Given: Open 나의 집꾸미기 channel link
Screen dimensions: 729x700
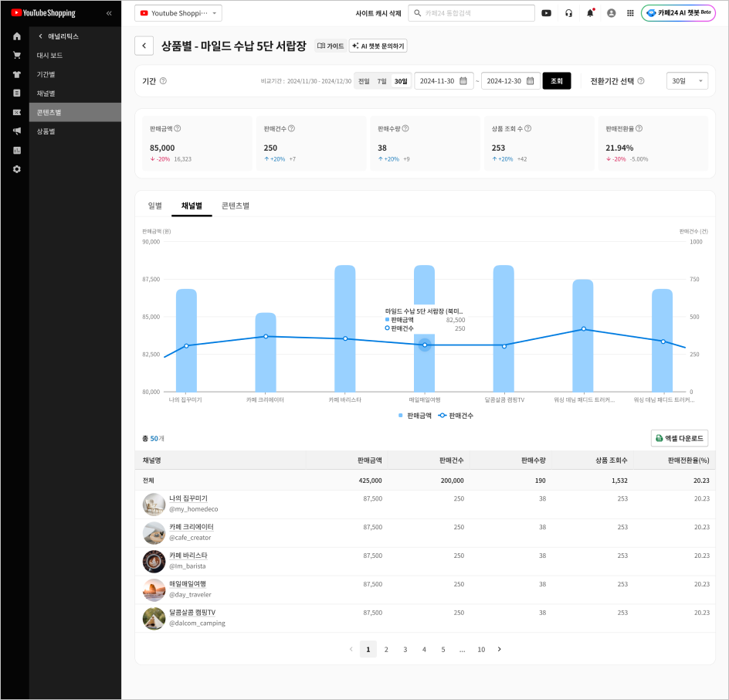Looking at the screenshot, I should tap(188, 498).
